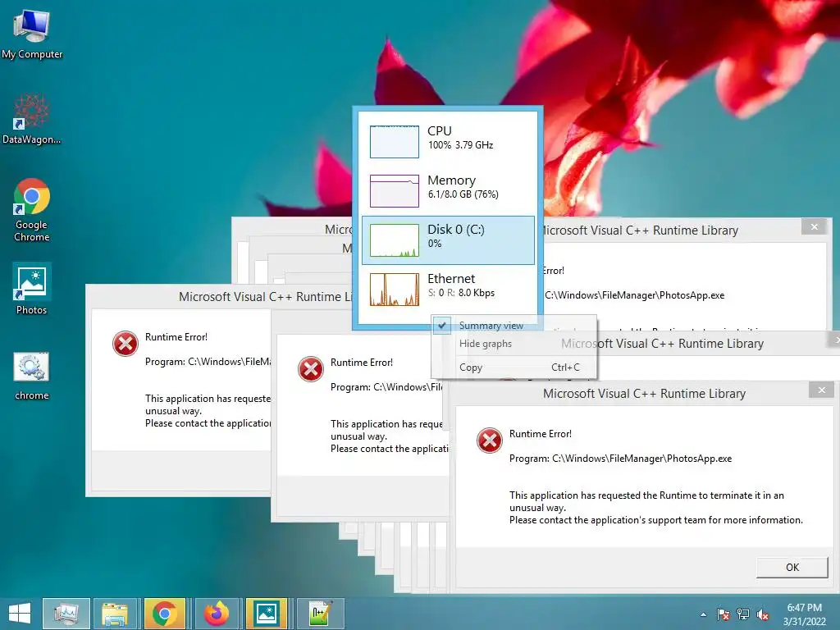This screenshot has width=840, height=630.
Task: Select the Disk 0 (C:) graph
Action: point(395,240)
